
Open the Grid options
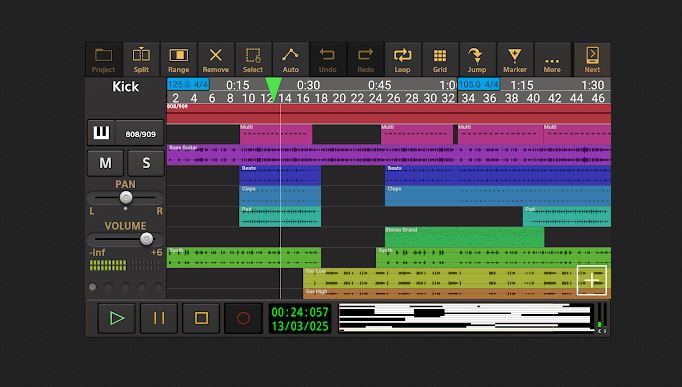440,60
